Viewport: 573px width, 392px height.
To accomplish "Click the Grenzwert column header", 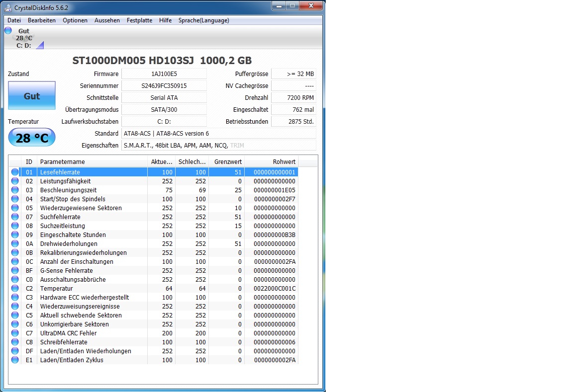I will (x=228, y=161).
